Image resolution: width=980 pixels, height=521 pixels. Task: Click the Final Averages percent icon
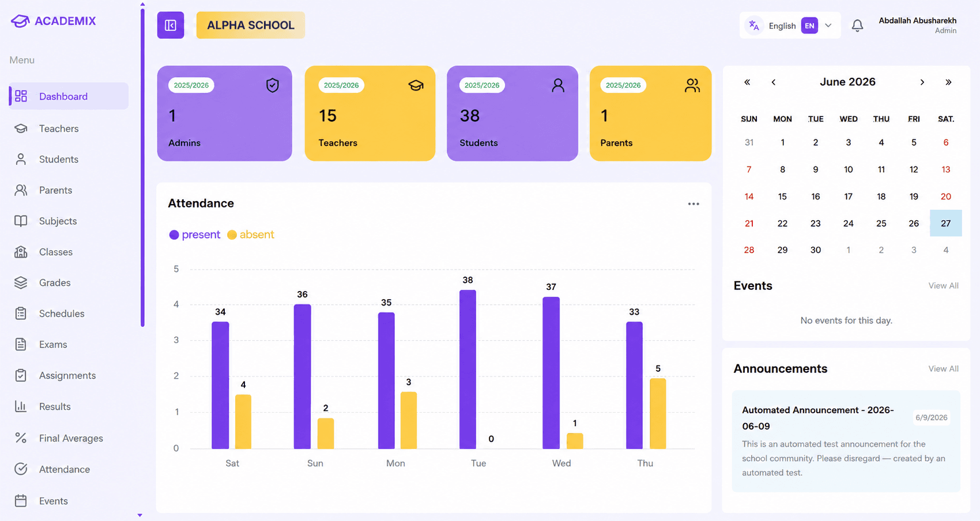click(21, 438)
